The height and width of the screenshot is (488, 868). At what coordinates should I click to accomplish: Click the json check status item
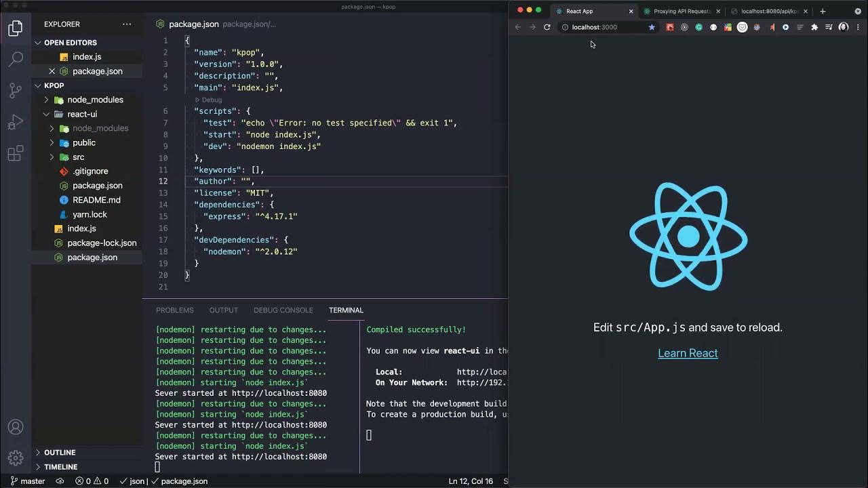pyautogui.click(x=132, y=481)
